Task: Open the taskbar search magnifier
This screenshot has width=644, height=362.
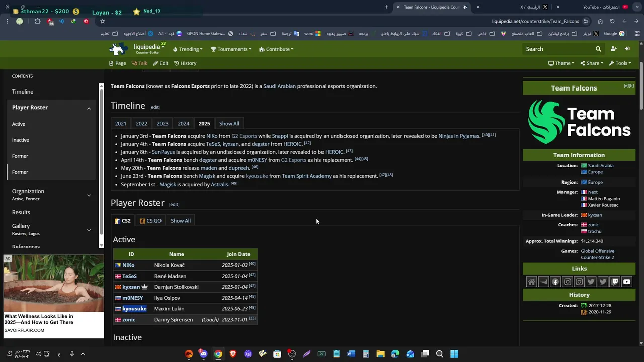Action: tap(440, 354)
